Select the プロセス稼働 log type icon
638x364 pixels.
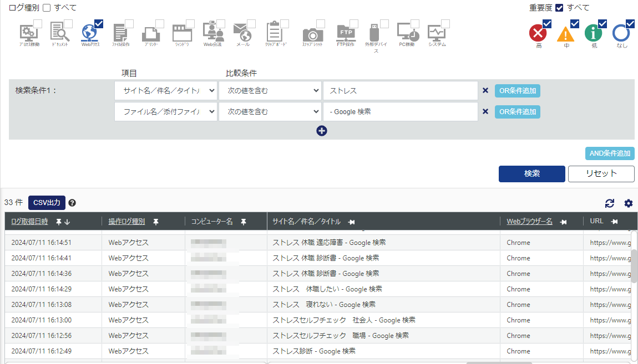pos(29,33)
